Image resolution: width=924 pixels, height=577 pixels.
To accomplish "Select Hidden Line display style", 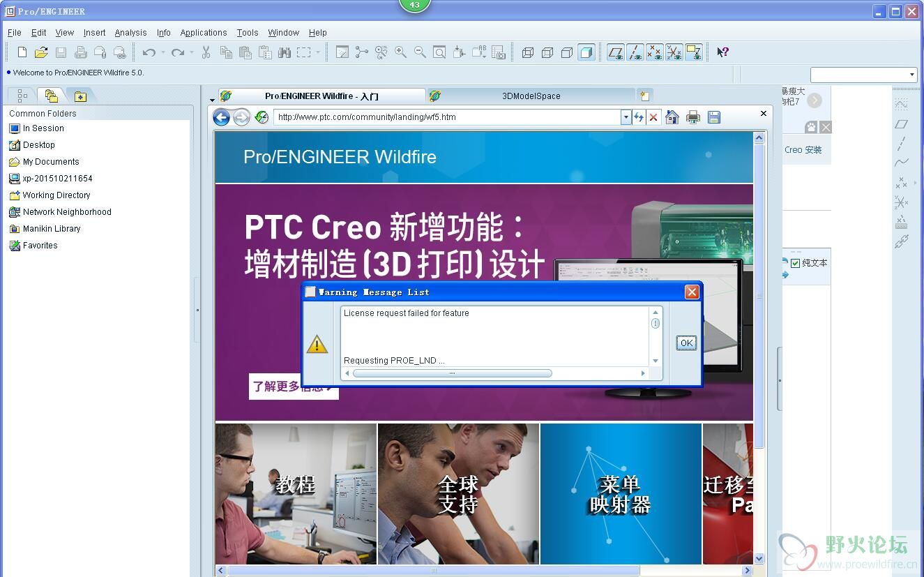I will [547, 52].
